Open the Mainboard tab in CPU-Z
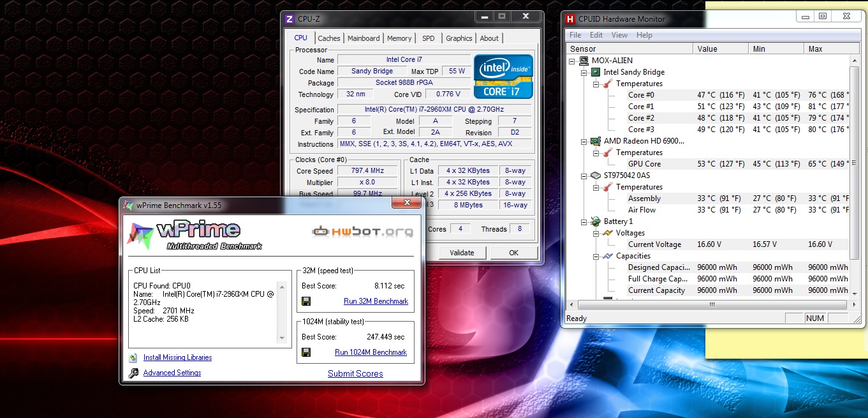Viewport: 868px width, 418px height. click(364, 38)
